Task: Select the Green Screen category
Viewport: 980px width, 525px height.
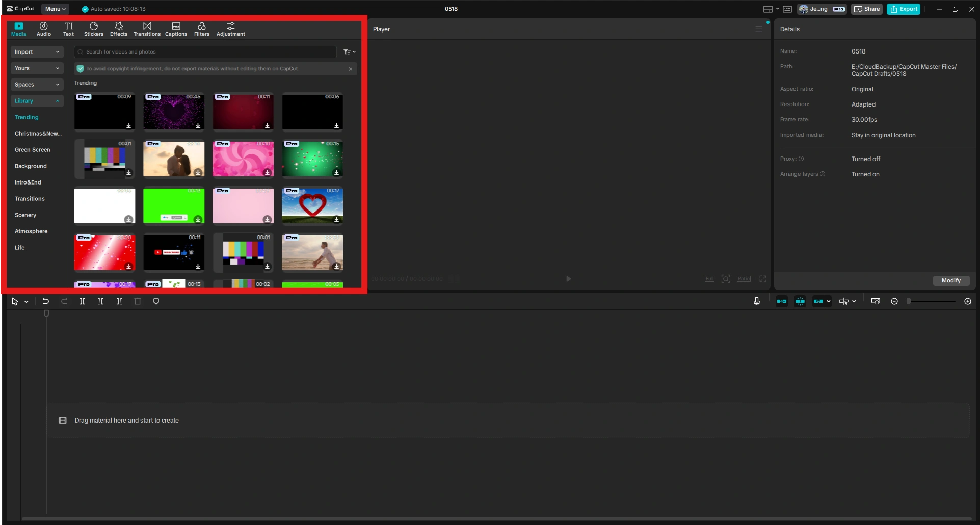Action: 33,150
